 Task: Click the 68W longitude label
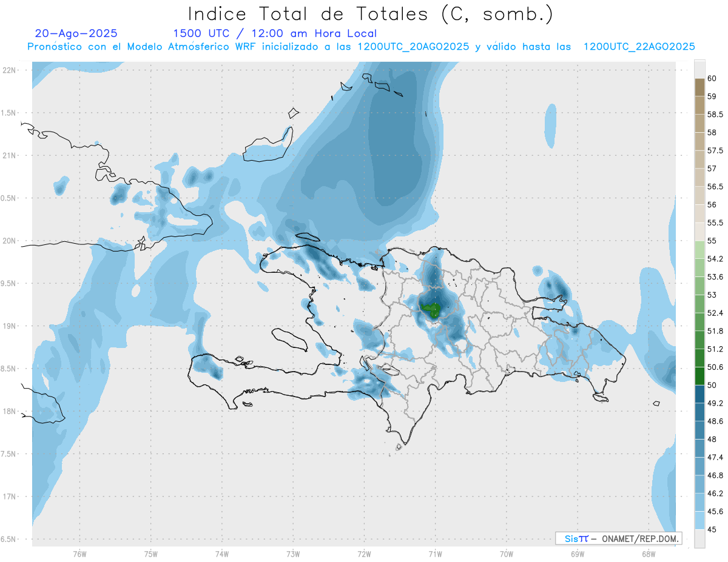point(648,554)
